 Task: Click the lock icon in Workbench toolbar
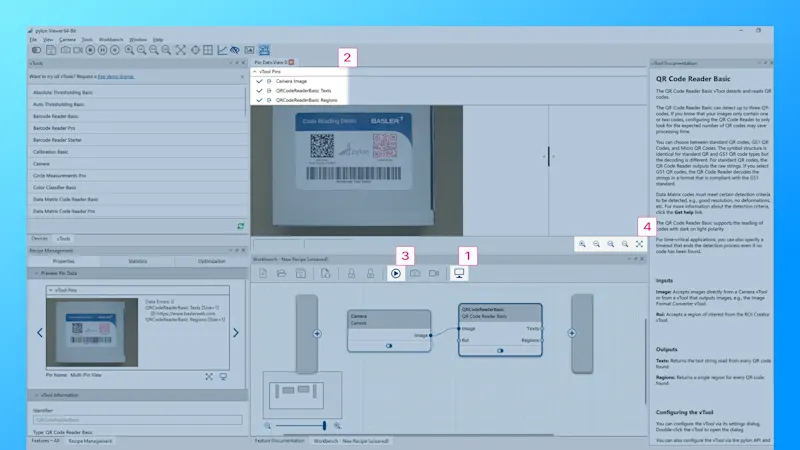(x=351, y=273)
